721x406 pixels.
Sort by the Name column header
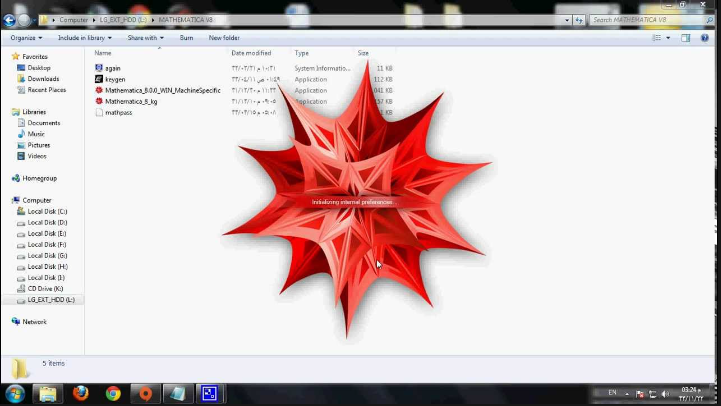pyautogui.click(x=103, y=53)
